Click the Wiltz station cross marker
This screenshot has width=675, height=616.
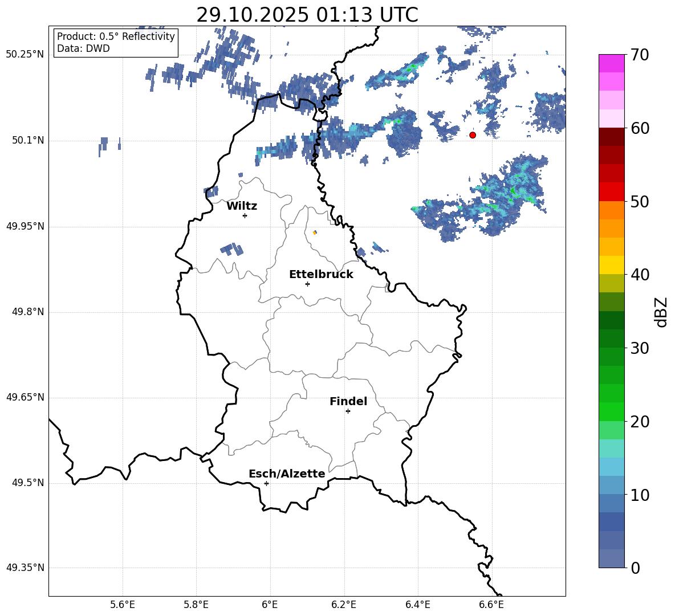tap(245, 215)
